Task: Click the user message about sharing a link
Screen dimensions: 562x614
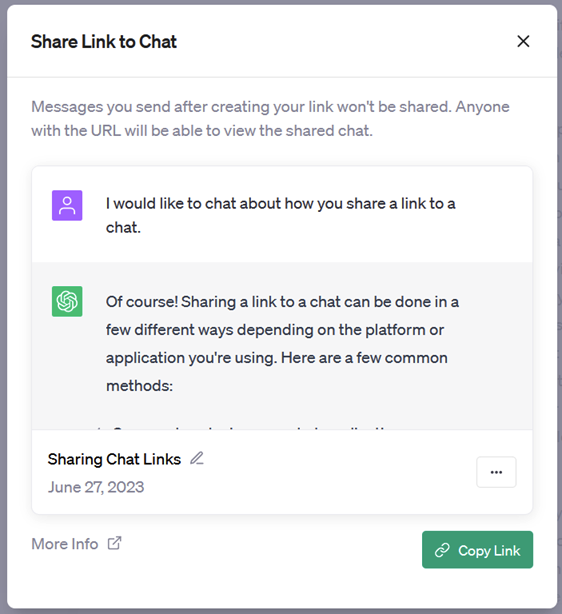Action: [x=280, y=215]
